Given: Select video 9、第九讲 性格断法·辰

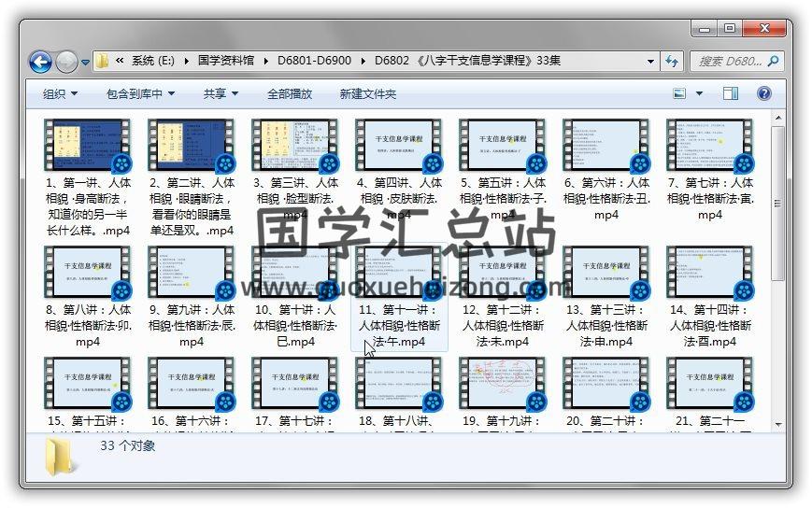Looking at the screenshot, I should [x=192, y=297].
